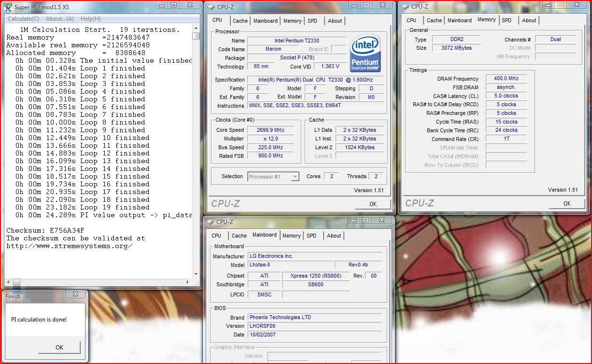This screenshot has height=364, width=592.
Task: Click the Level 2 cache value 1024 KBytes
Action: (x=359, y=147)
